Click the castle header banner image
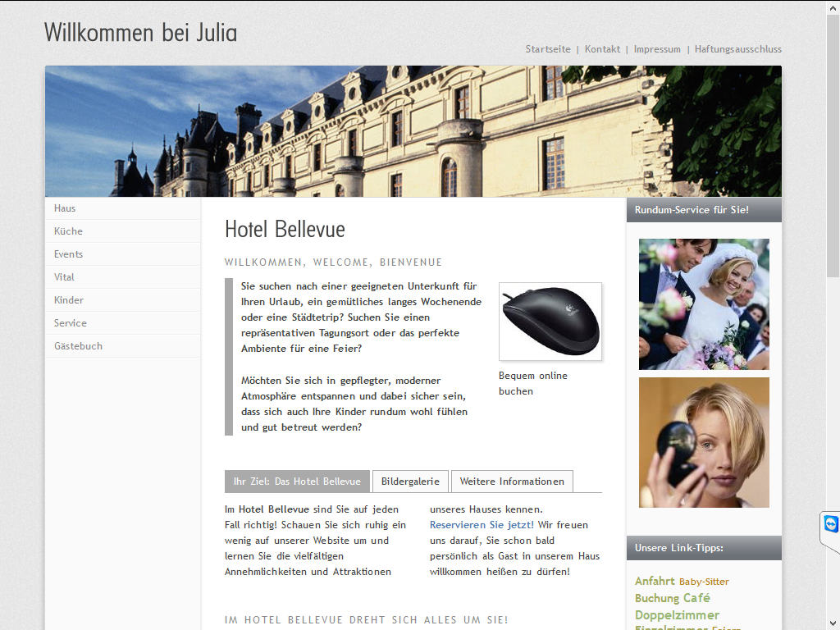Image resolution: width=840 pixels, height=630 pixels. pos(413,131)
